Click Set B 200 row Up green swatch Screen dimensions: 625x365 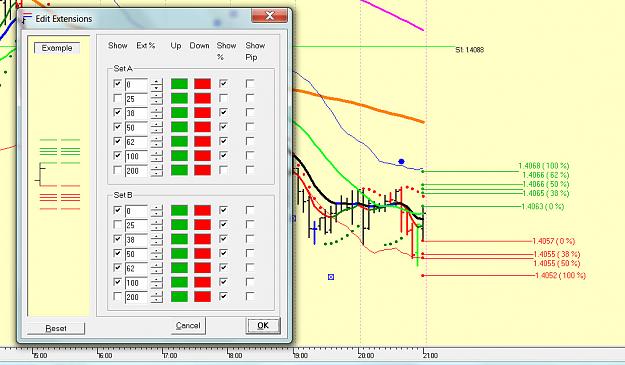click(179, 296)
